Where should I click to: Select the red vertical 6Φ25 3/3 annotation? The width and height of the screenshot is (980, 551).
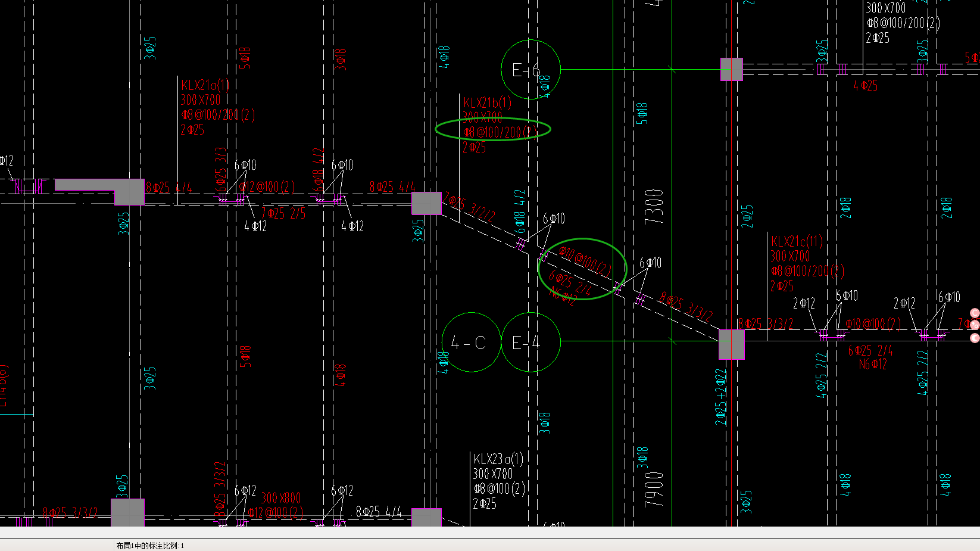(x=220, y=170)
